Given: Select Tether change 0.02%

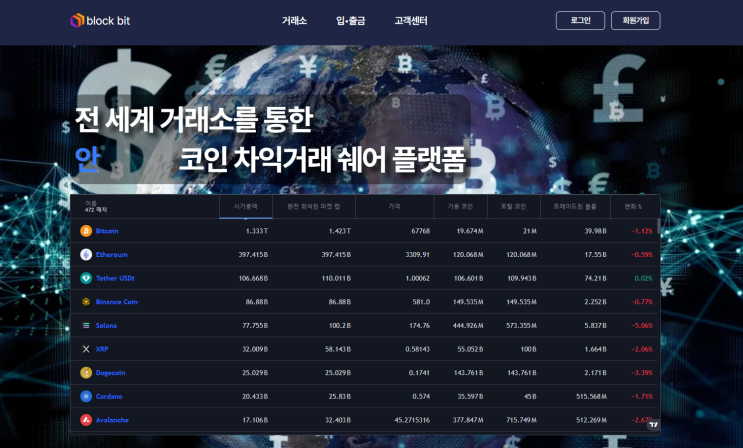Looking at the screenshot, I should coord(643,278).
